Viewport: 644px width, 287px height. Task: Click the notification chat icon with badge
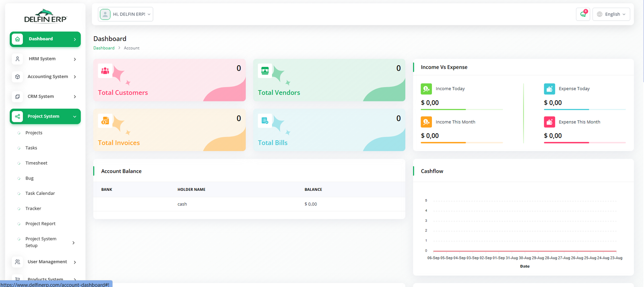click(x=582, y=14)
